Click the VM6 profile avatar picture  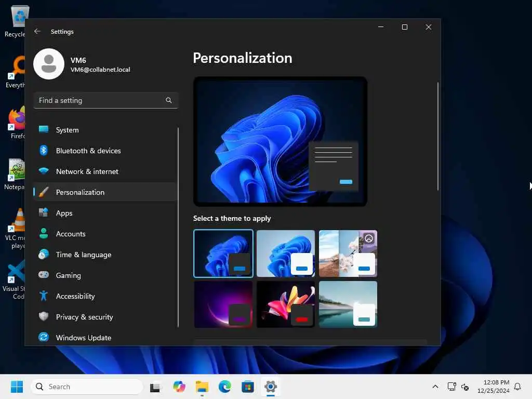(x=49, y=64)
